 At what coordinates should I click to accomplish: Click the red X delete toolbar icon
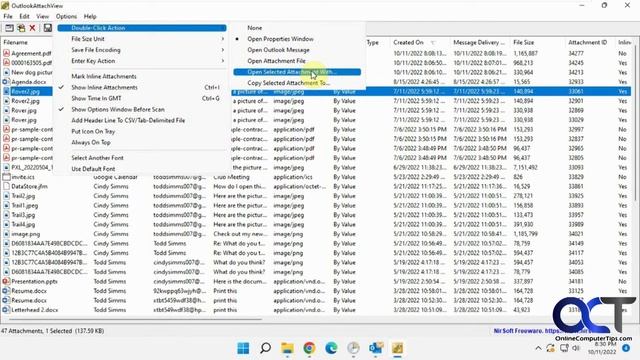click(32, 28)
